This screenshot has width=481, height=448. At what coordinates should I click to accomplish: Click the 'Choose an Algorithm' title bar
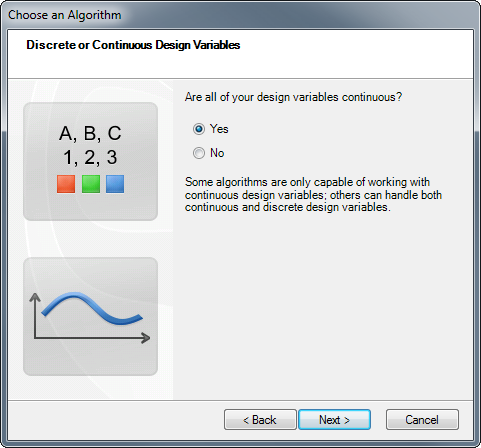(x=65, y=15)
